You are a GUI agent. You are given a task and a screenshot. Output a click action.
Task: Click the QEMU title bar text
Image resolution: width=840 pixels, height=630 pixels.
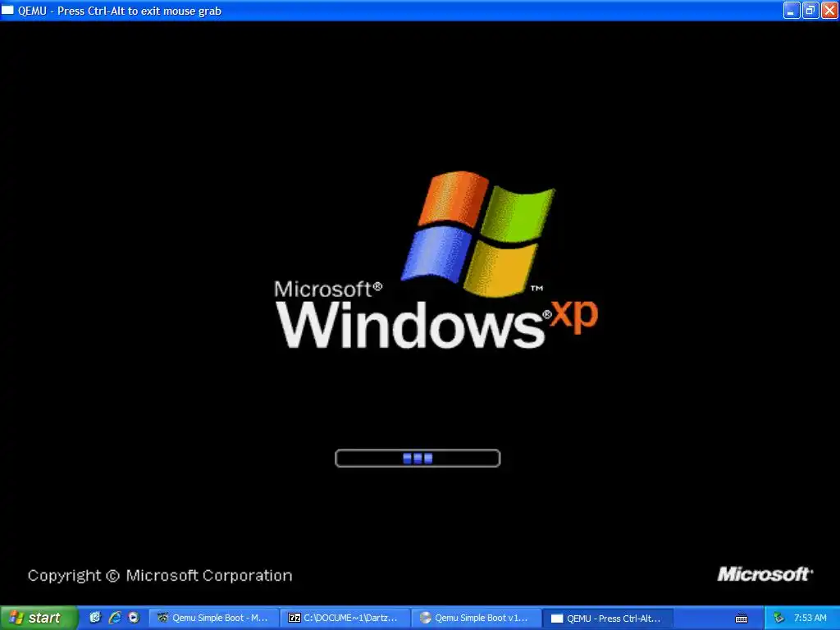tap(120, 11)
